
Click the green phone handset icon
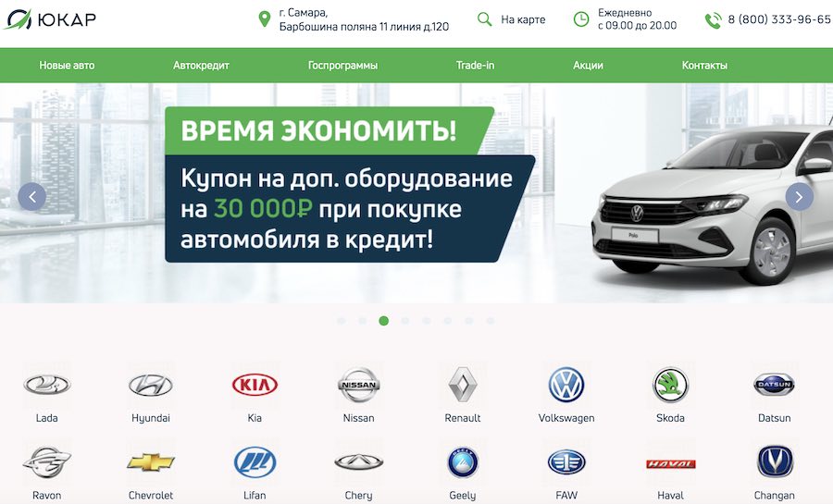713,20
